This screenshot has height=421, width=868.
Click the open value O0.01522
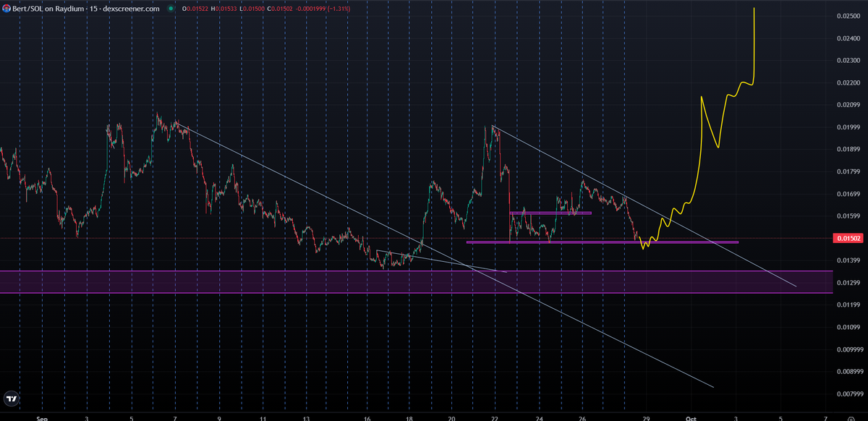194,9
